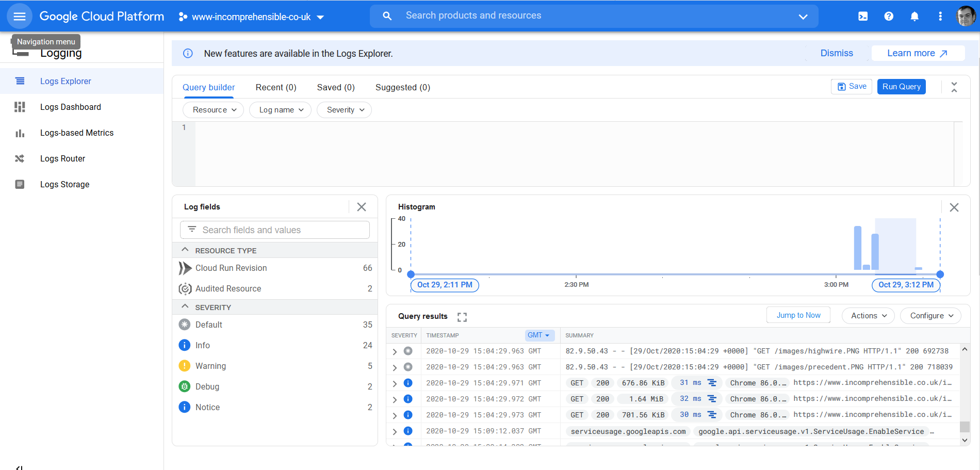980x470 pixels.
Task: Expand query results to full screen
Action: coord(462,317)
